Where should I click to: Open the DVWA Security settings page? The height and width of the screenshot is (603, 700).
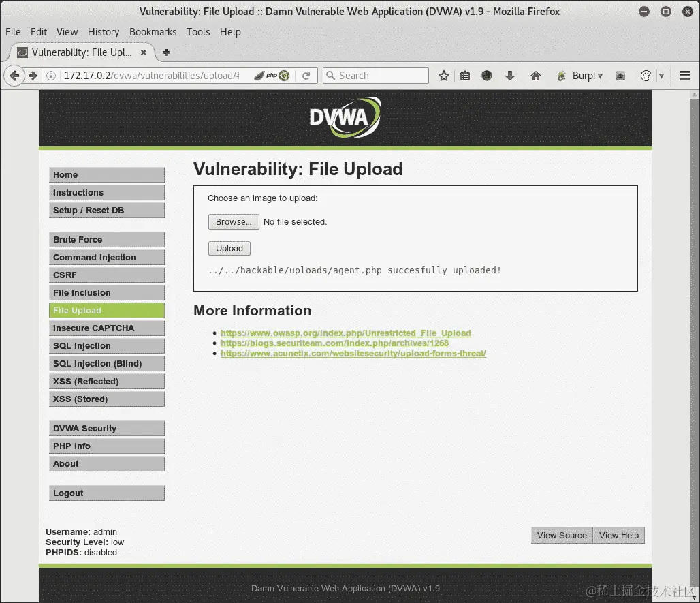[107, 429]
